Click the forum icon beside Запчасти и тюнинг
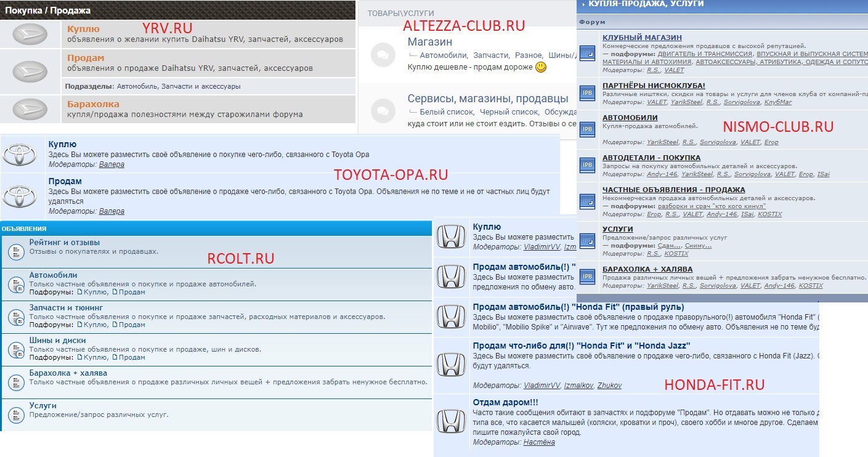This screenshot has height=457, width=868. click(15, 317)
